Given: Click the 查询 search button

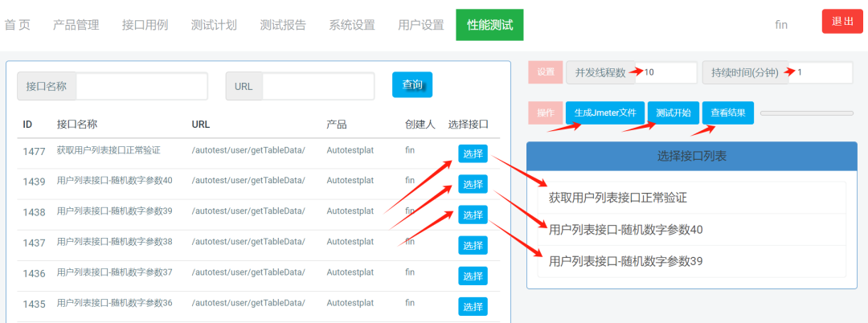Looking at the screenshot, I should pos(412,84).
